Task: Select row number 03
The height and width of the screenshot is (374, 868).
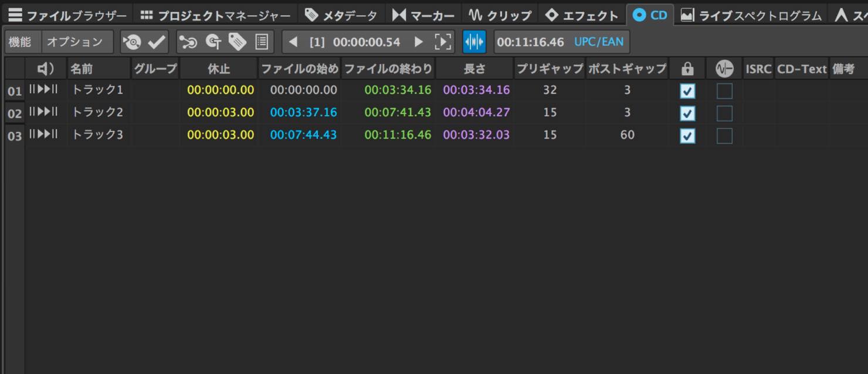Action: click(15, 137)
